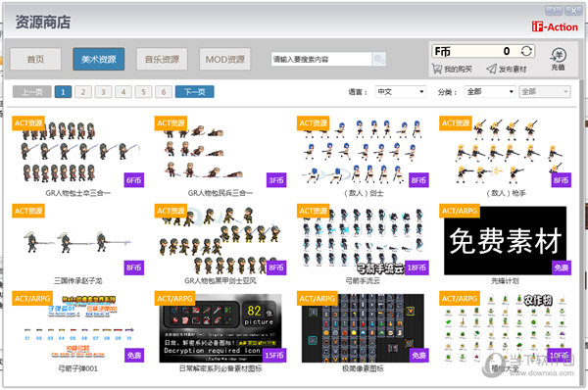Go to the next page with 下一页
588x390 pixels.
click(x=195, y=92)
